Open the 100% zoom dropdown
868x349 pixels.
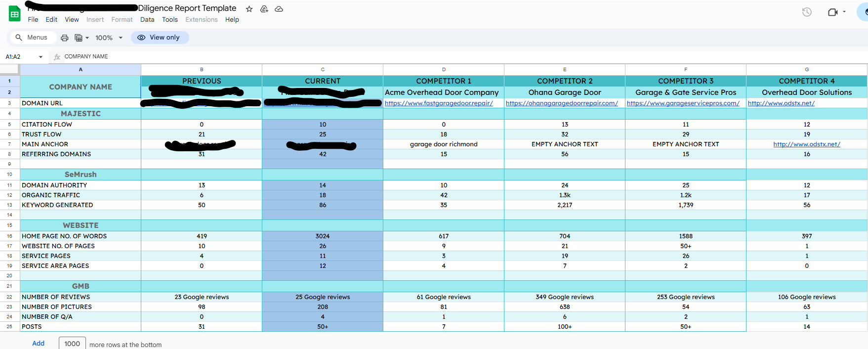pos(109,38)
